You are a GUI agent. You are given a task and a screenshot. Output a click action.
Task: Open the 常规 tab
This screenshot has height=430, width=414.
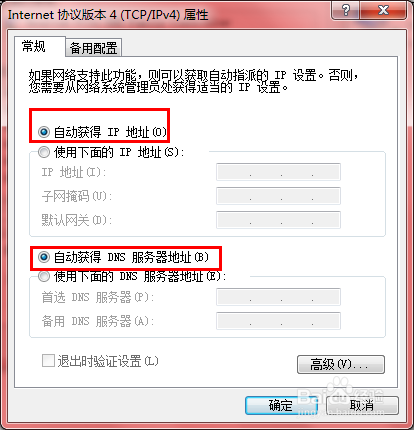[x=34, y=46]
